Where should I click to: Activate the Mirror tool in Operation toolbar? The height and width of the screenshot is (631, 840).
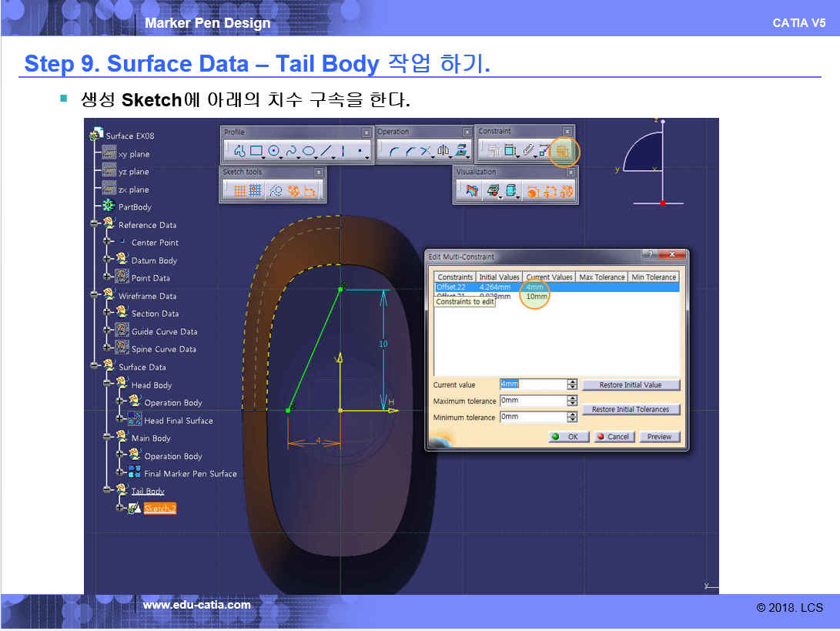443,152
